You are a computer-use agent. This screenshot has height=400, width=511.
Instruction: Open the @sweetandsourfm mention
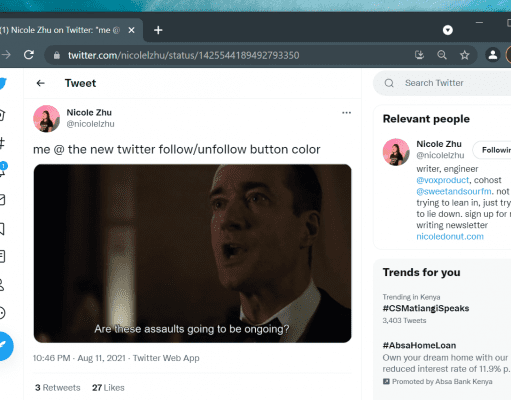tap(454, 191)
